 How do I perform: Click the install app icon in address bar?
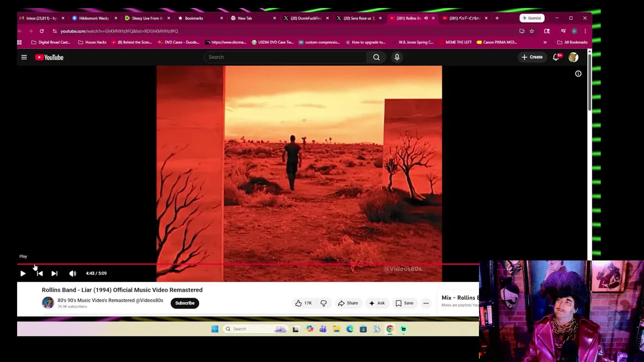(522, 31)
